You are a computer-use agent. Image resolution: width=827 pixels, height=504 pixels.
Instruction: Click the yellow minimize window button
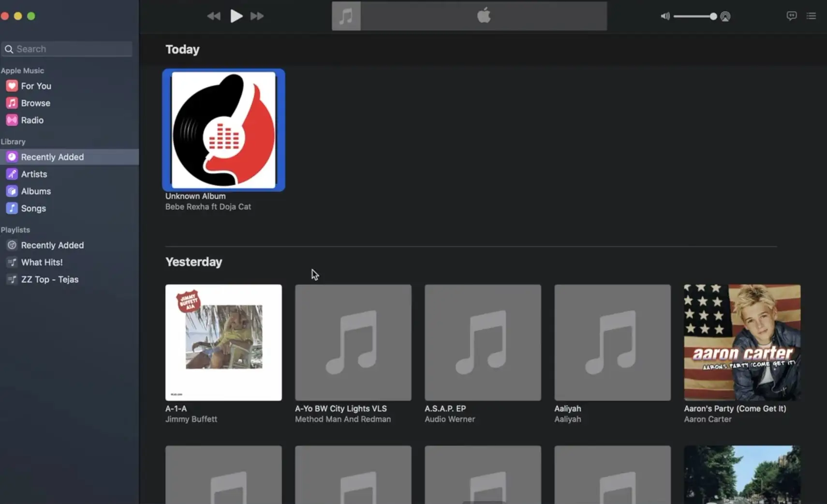click(x=18, y=16)
